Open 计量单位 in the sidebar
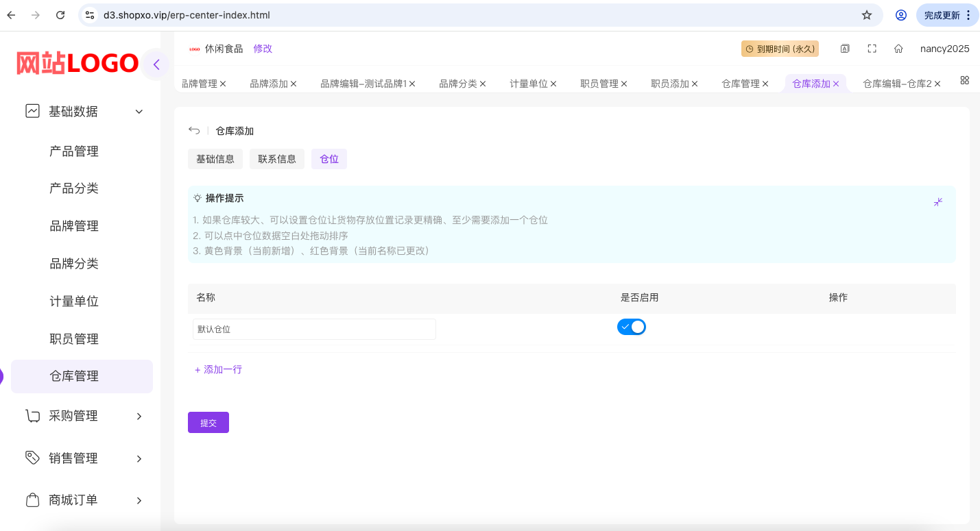 (x=74, y=301)
